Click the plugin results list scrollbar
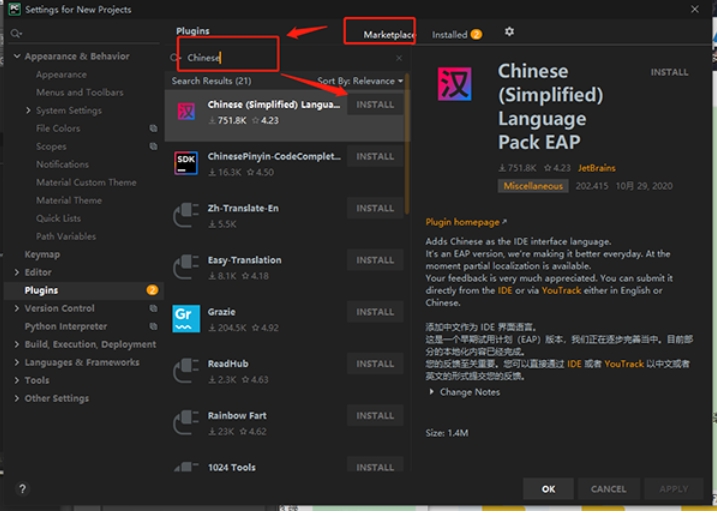717x516 pixels. [406, 144]
